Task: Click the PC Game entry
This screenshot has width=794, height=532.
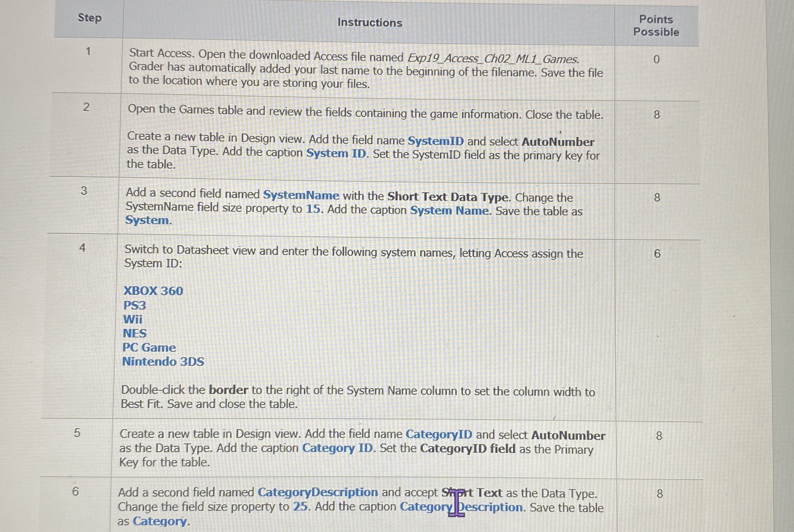Action: pyautogui.click(x=149, y=348)
